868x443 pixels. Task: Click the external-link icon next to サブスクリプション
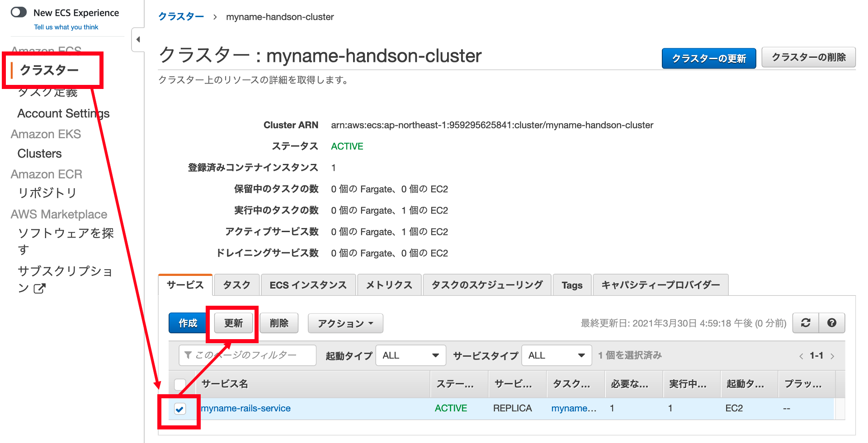(x=39, y=288)
